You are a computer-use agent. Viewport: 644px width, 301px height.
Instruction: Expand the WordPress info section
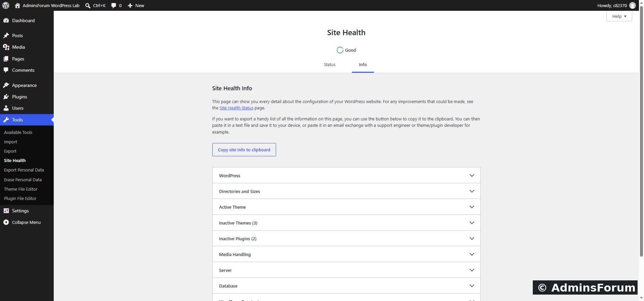point(346,176)
